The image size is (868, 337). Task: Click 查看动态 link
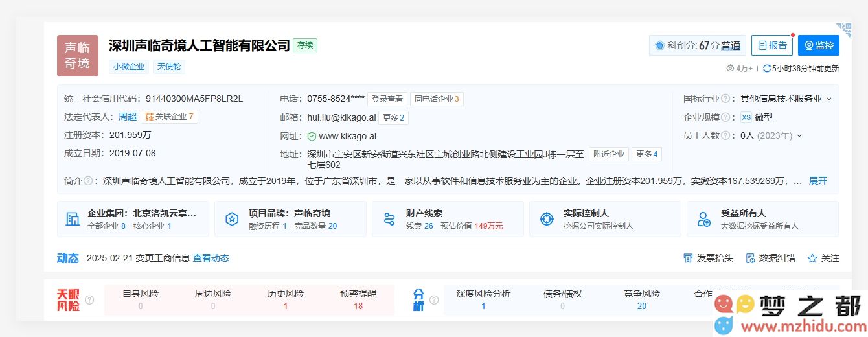tap(211, 258)
